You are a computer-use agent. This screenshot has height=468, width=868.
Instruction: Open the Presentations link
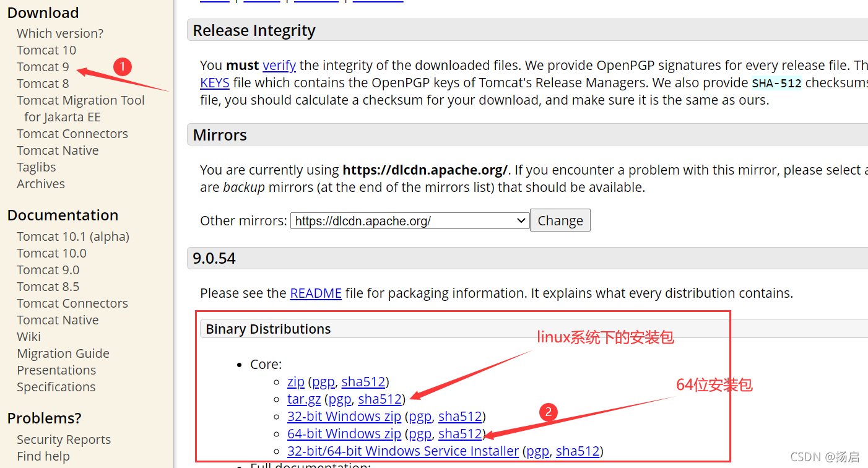56,370
